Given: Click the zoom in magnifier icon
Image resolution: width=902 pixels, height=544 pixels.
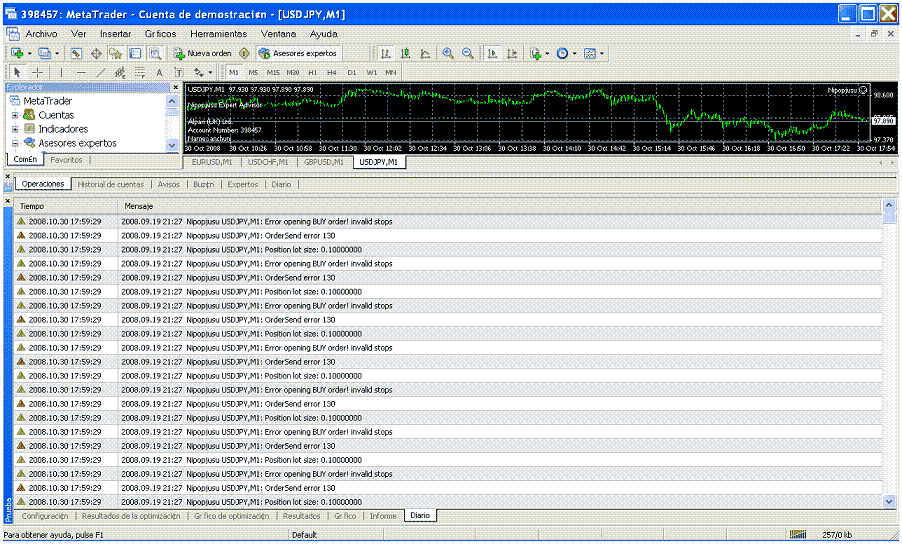Looking at the screenshot, I should click(447, 53).
